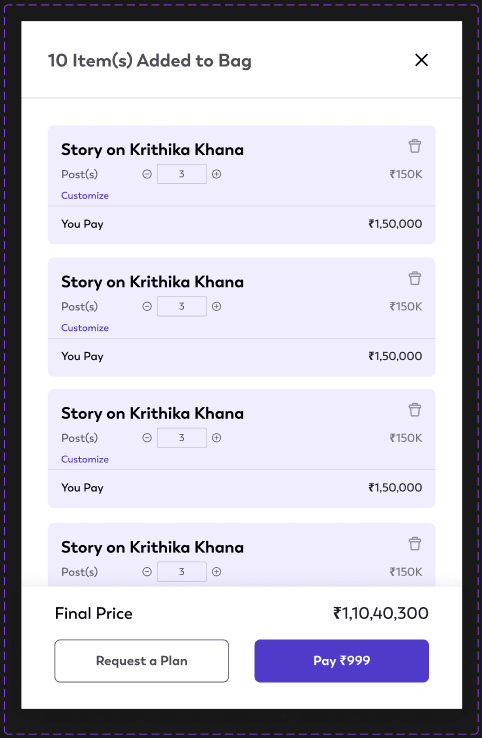Delete the first Story on Krithika Khana item
The image size is (482, 738).
[415, 146]
